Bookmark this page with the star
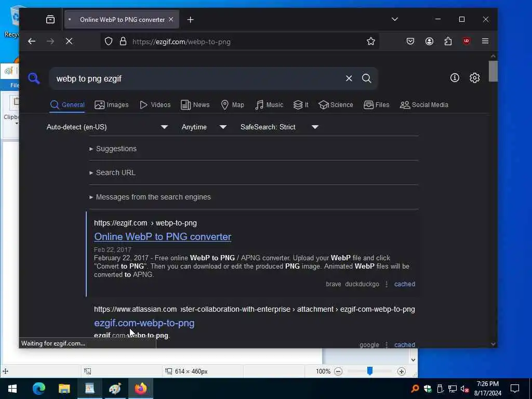Image resolution: width=532 pixels, height=399 pixels. (370, 42)
